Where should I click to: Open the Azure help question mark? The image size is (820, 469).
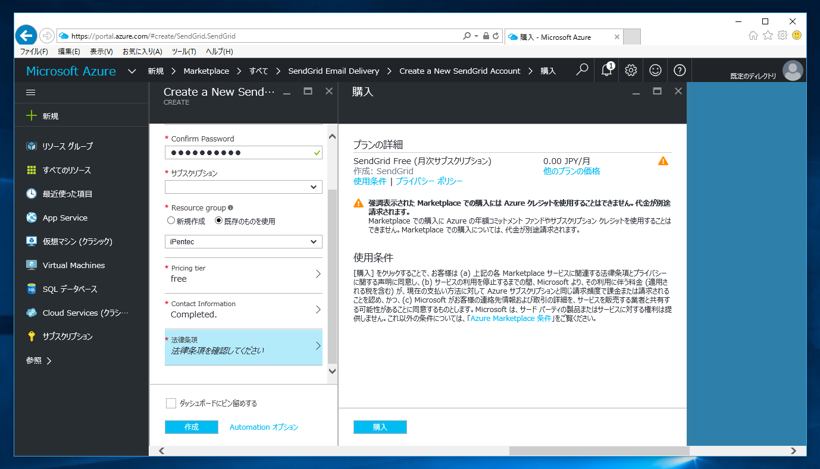(679, 70)
